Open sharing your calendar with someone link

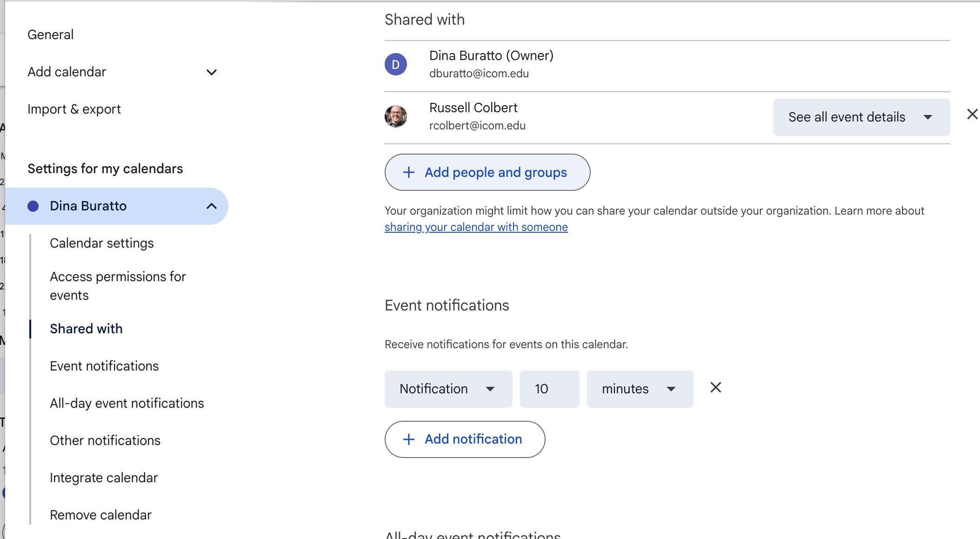(476, 227)
